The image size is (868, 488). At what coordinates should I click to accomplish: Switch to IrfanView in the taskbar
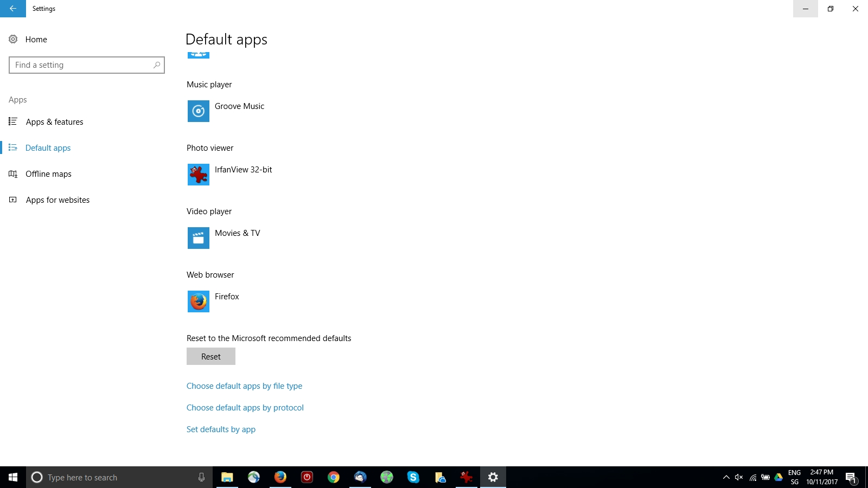(x=467, y=477)
